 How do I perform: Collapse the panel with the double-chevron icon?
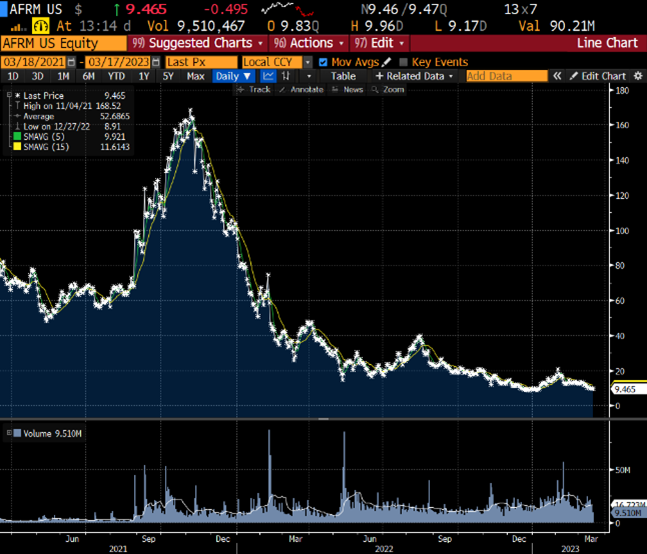click(557, 76)
